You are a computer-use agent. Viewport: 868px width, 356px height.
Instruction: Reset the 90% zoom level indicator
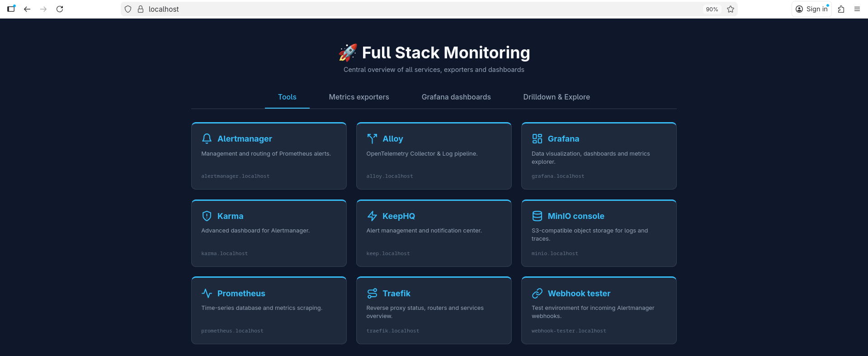(712, 9)
